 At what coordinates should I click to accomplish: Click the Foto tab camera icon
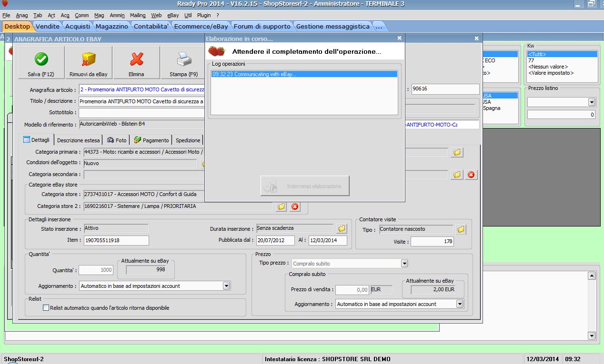111,140
